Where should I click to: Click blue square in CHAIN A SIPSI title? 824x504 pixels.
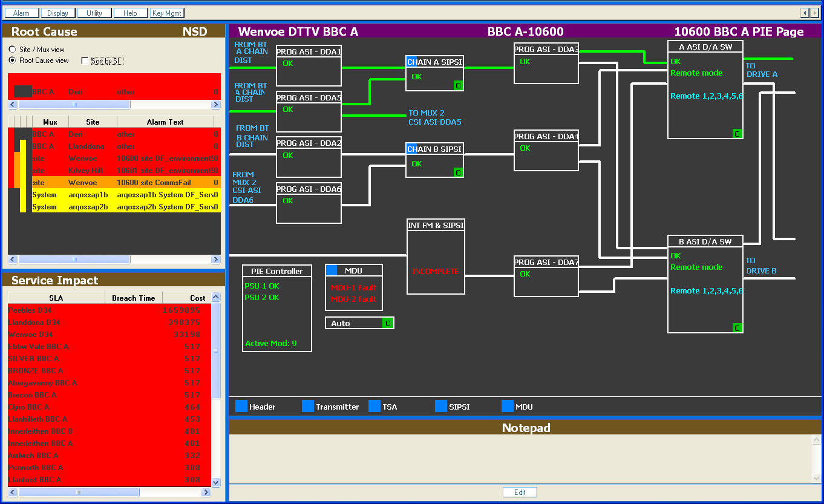click(x=411, y=62)
